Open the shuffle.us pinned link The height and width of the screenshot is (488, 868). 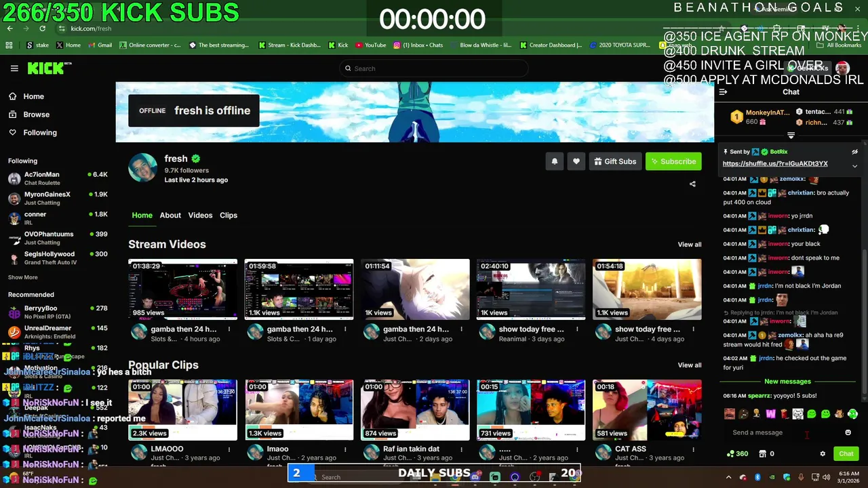pos(775,163)
